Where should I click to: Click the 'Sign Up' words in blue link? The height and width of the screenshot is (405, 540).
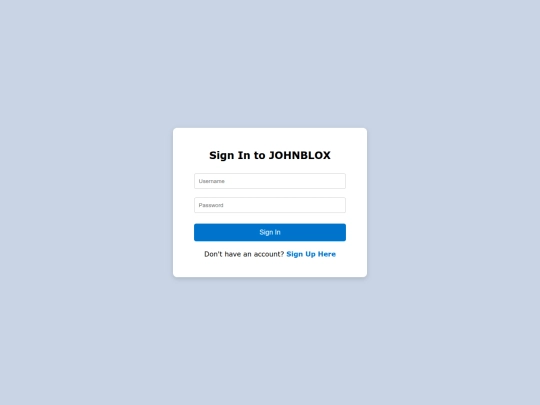coord(301,254)
